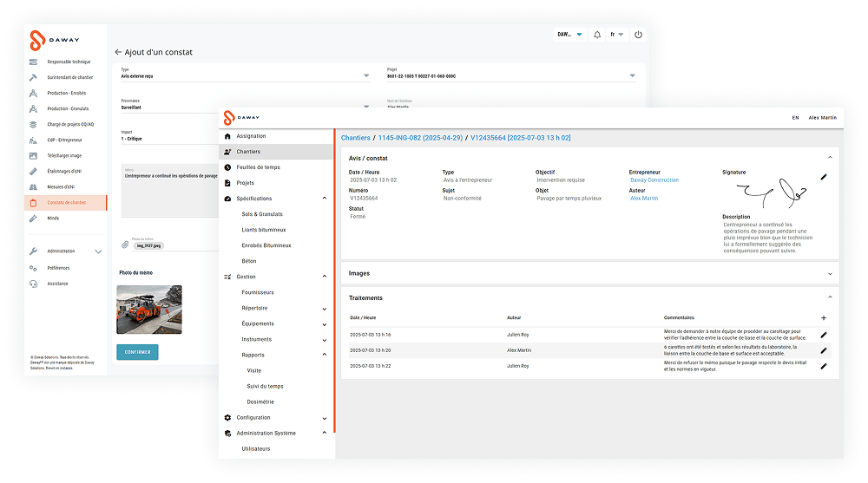
Task: Click the notification bell icon
Action: click(x=597, y=35)
